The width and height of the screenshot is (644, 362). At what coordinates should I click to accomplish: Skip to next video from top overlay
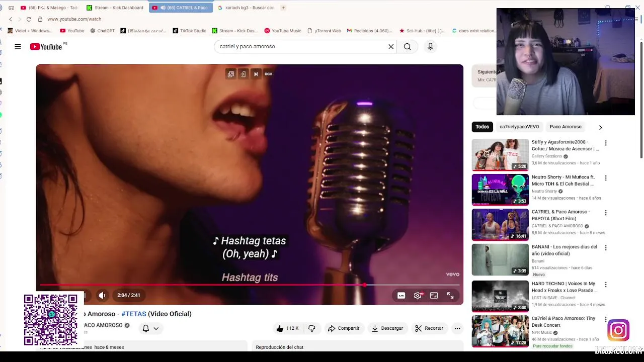pyautogui.click(x=256, y=74)
